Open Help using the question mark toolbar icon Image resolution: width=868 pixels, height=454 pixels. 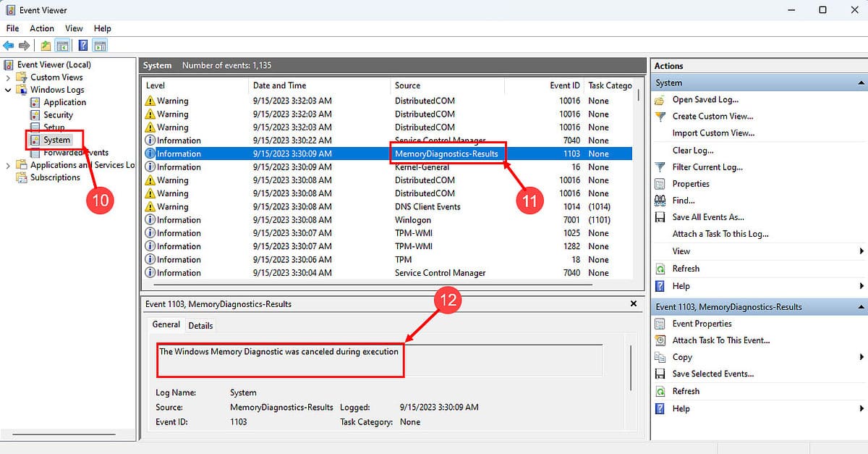(82, 45)
